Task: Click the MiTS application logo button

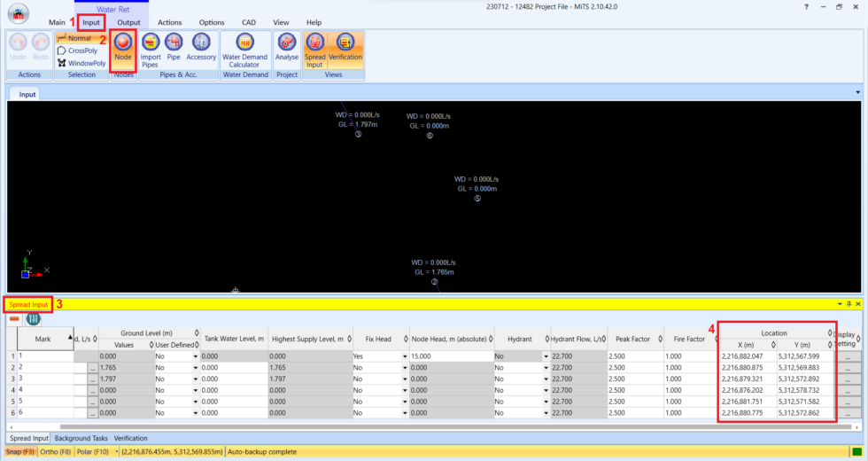Action: [x=18, y=14]
